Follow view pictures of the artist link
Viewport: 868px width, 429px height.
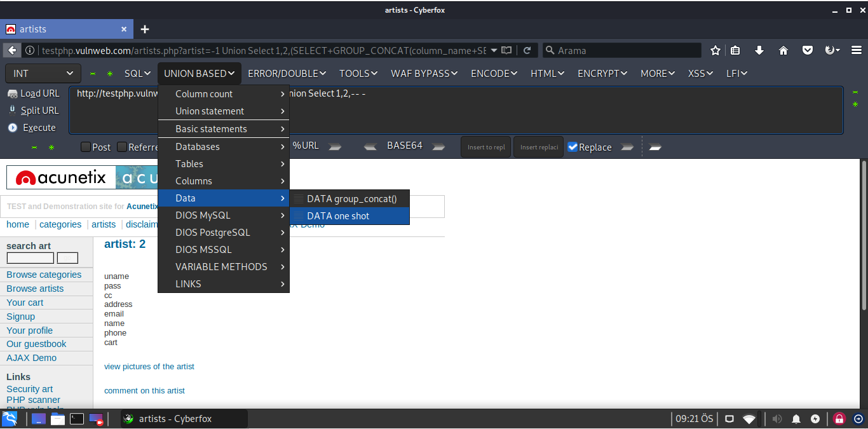[149, 367]
